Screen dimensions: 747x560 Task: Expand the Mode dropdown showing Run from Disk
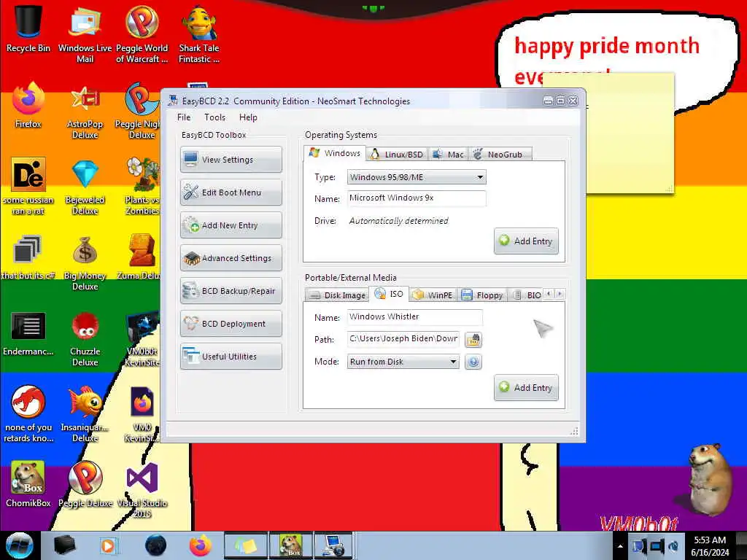pyautogui.click(x=403, y=362)
